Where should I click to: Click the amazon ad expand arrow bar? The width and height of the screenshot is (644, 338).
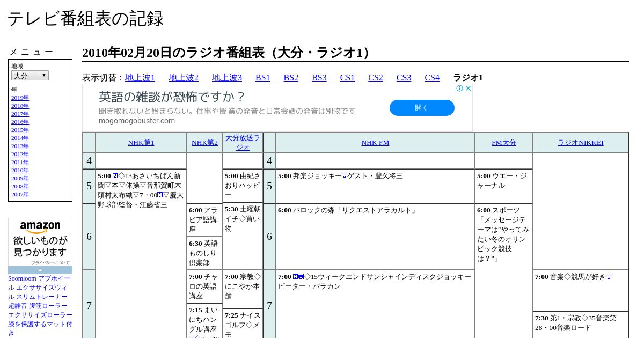pyautogui.click(x=40, y=270)
